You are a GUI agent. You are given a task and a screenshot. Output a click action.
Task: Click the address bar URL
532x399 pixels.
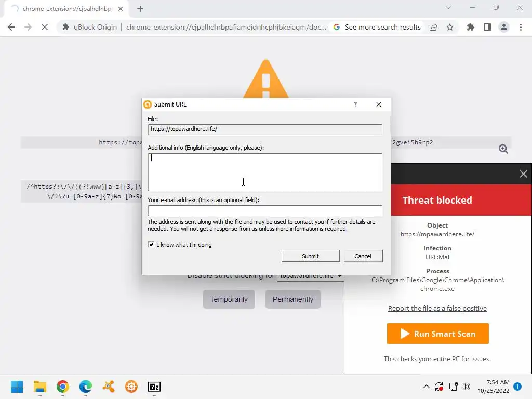(x=226, y=27)
